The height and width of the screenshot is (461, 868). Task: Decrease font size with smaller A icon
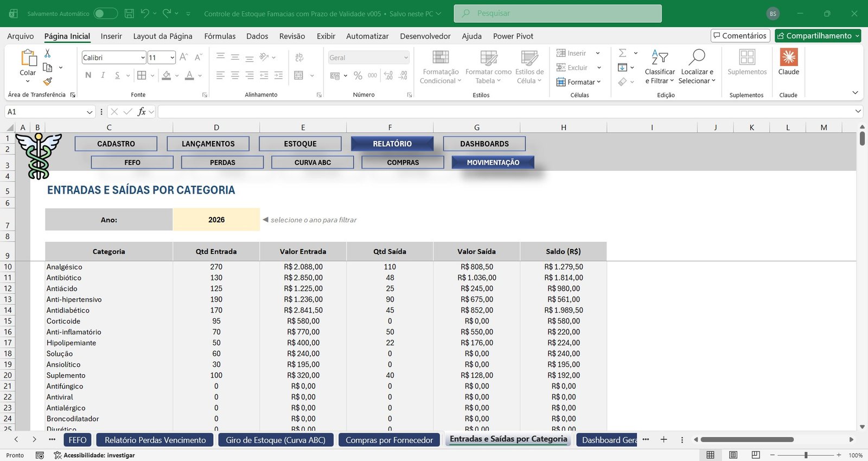click(x=199, y=57)
